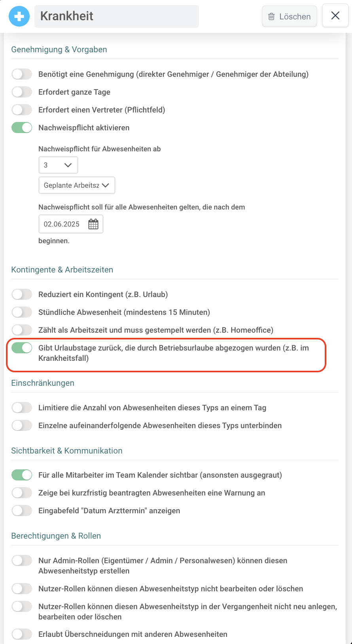Click the blue medical cross icon
This screenshot has width=352, height=644.
(x=19, y=16)
